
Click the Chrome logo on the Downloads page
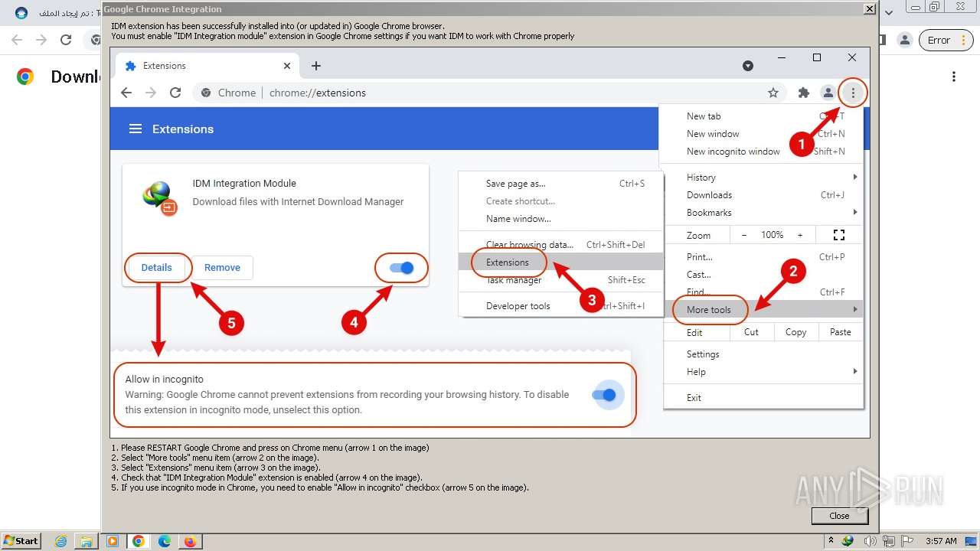coord(25,77)
